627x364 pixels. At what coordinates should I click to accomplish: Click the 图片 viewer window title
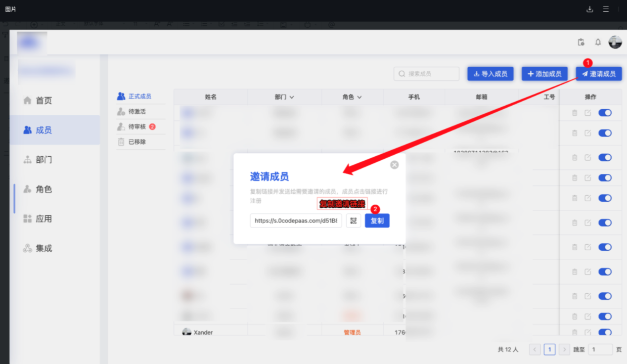11,9
